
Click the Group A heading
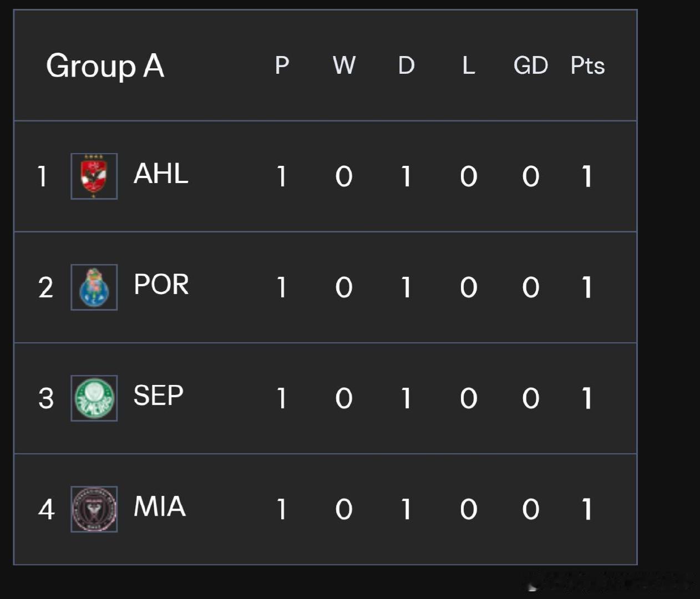click(x=105, y=66)
